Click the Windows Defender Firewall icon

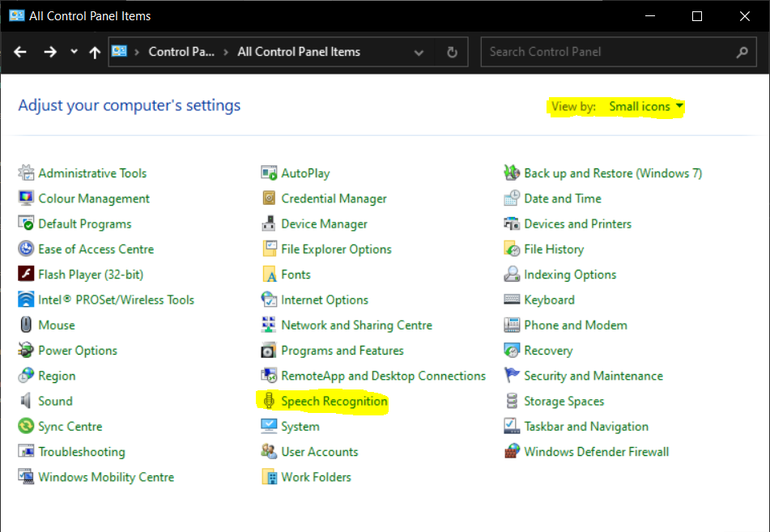click(512, 452)
